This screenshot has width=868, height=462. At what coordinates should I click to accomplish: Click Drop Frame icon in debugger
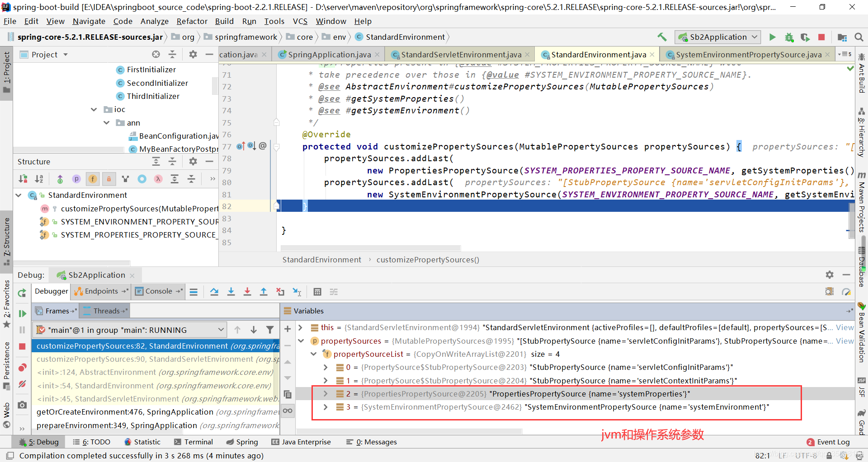(280, 292)
